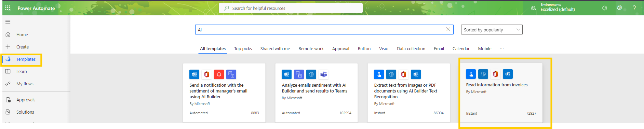
Task: Click the My flows icon
Action: pos(8,84)
